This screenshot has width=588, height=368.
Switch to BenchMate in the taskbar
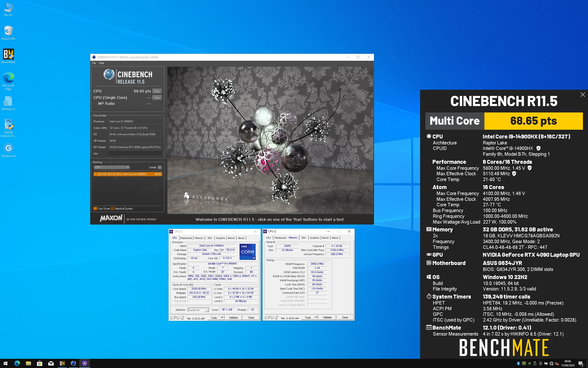pyautogui.click(x=62, y=363)
